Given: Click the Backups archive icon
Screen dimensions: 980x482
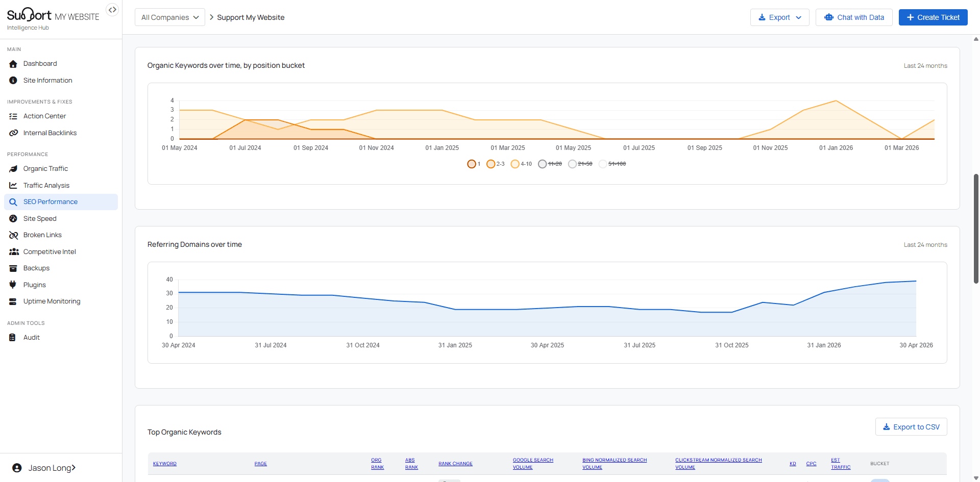Looking at the screenshot, I should click(x=13, y=268).
